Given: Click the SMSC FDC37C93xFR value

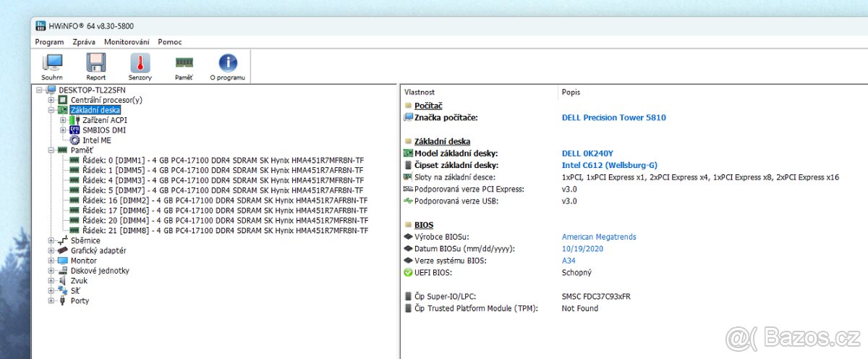Looking at the screenshot, I should (596, 296).
